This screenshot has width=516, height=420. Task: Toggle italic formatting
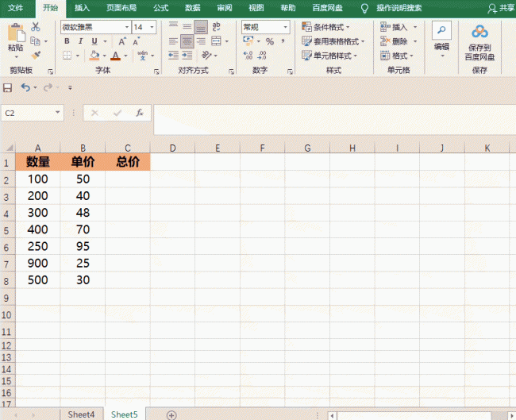pyautogui.click(x=81, y=41)
